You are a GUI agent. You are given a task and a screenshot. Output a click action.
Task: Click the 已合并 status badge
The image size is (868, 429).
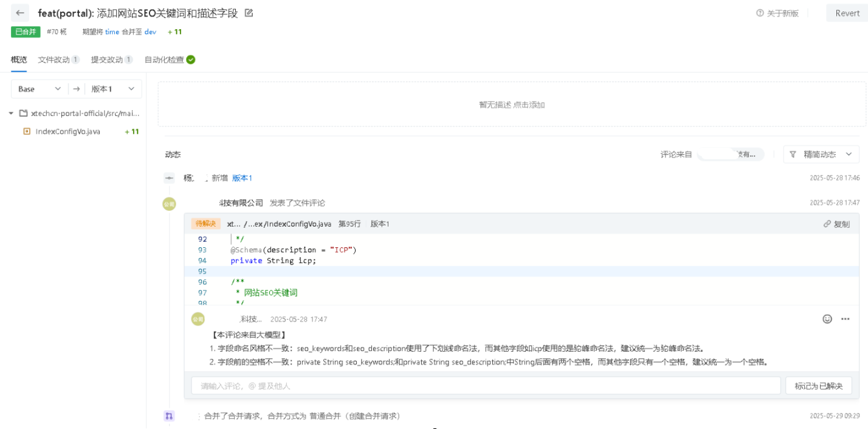(26, 32)
